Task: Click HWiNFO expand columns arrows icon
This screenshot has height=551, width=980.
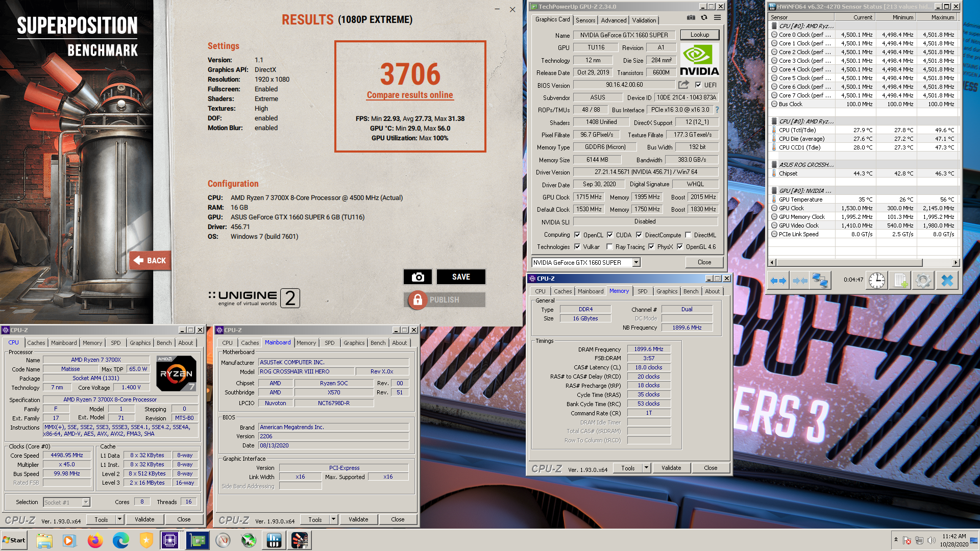Action: coord(778,281)
